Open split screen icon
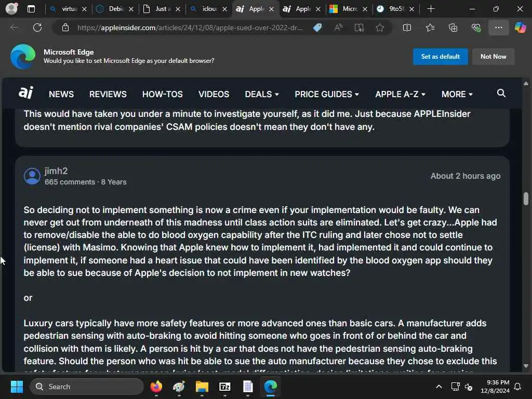This screenshot has height=399, width=532. pos(407,28)
